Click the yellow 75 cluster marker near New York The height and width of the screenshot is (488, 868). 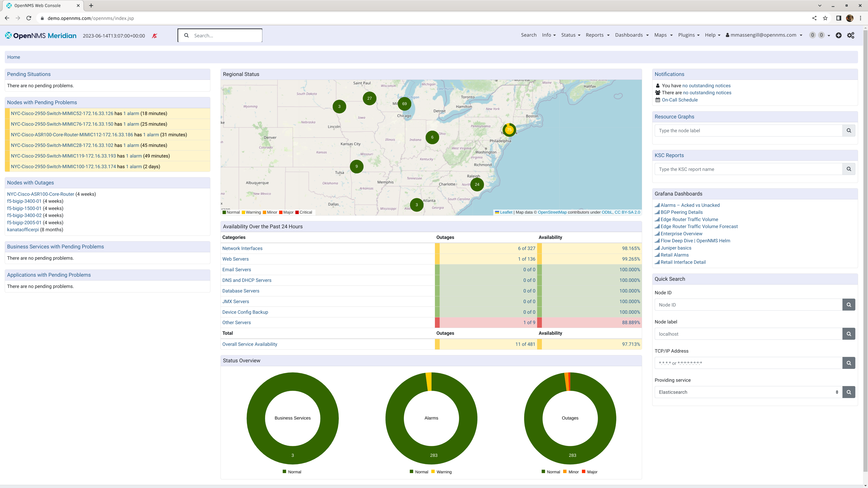509,130
